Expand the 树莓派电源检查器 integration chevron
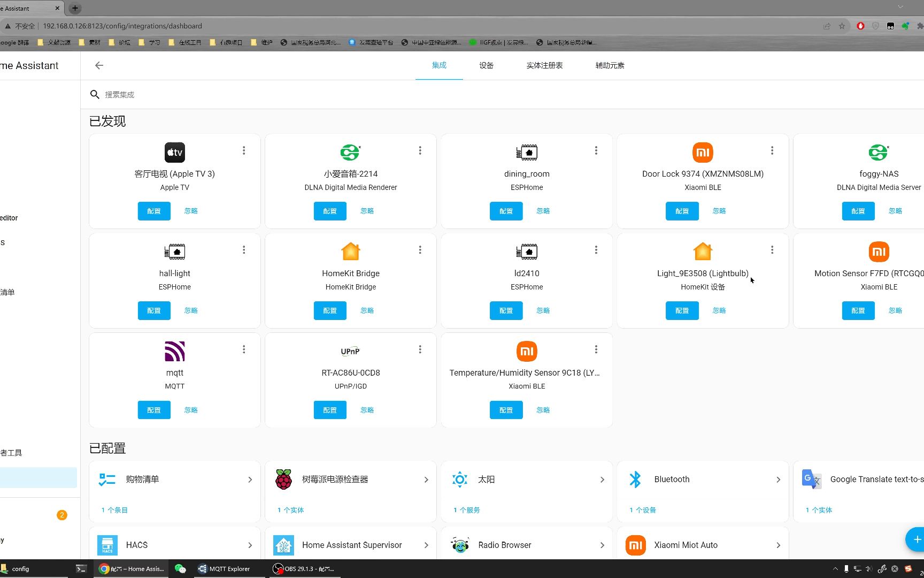 [426, 480]
